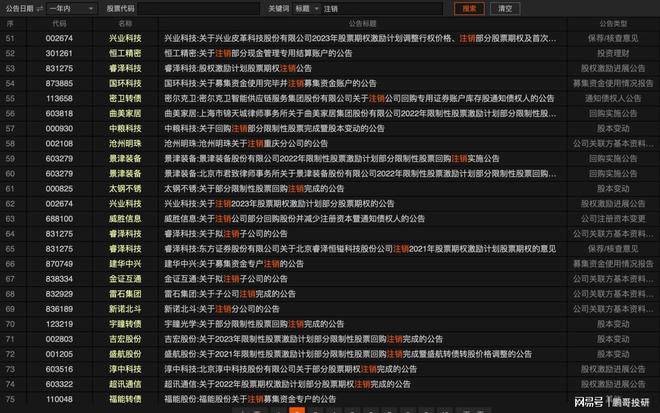
Task: Select stock code 002108
Action: click(59, 144)
